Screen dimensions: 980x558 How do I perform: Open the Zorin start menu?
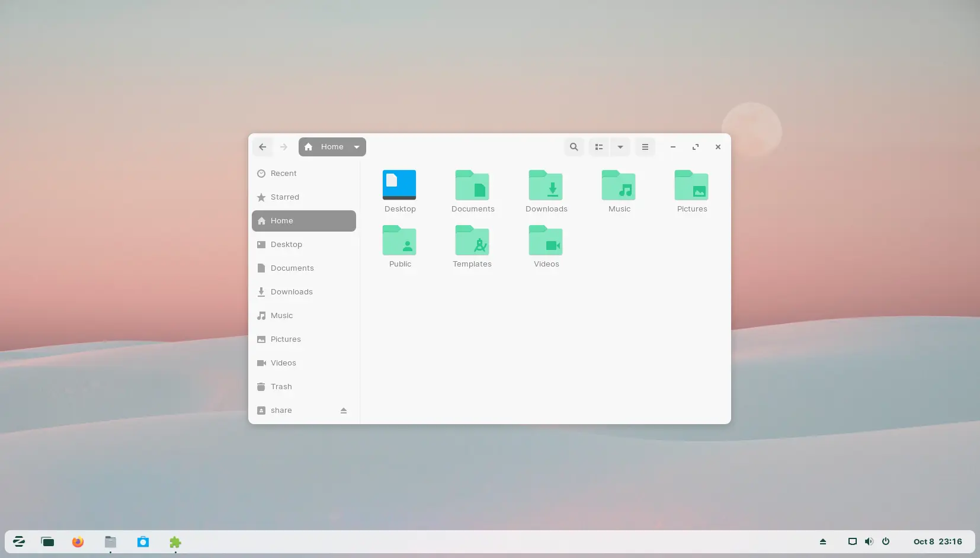point(19,542)
